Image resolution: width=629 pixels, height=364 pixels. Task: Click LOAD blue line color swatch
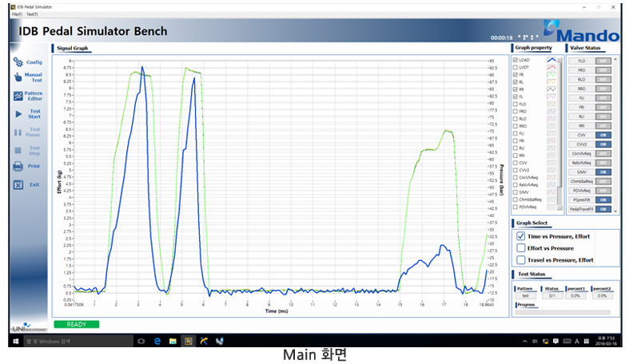tap(551, 60)
